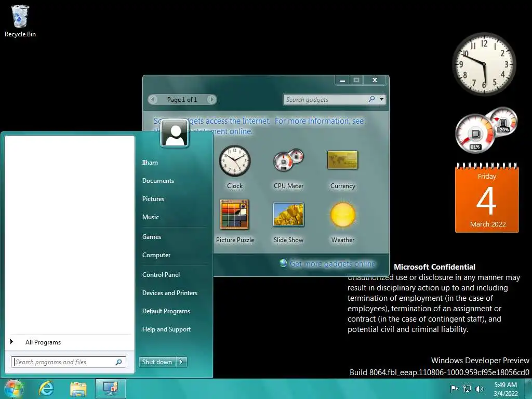Open Devices and Printers from Start menu
Image resolution: width=532 pixels, height=399 pixels.
(170, 293)
